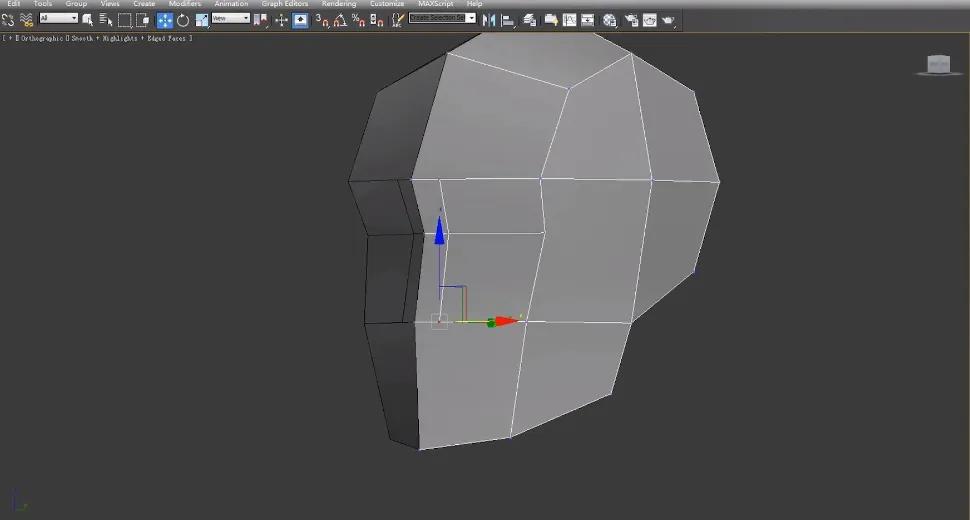The width and height of the screenshot is (970, 520).
Task: Click the Render Production teapot icon
Action: (x=668, y=20)
